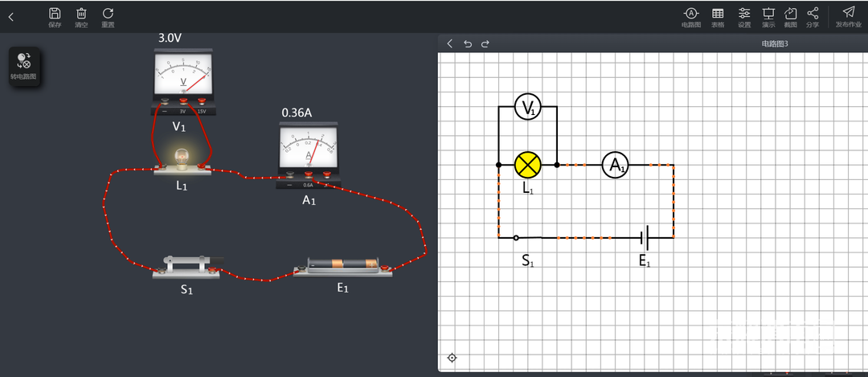Redo action in diagram panel

point(485,43)
